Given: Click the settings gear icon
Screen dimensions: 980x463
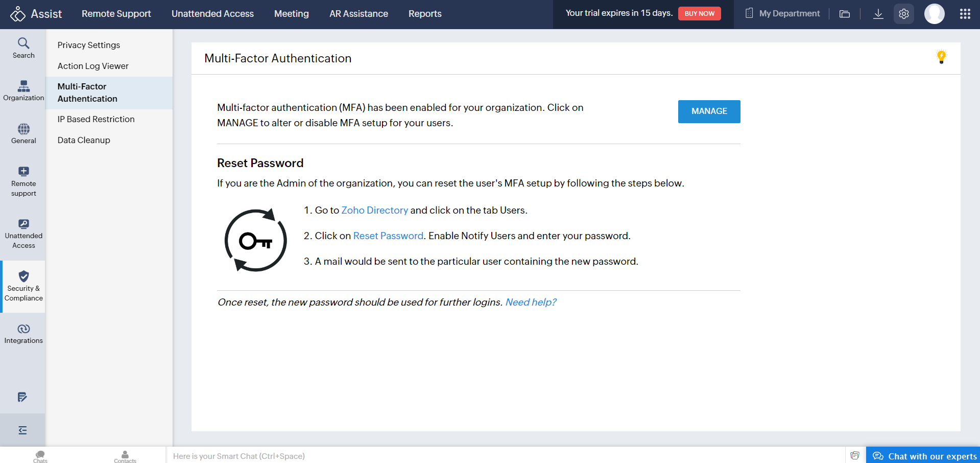Looking at the screenshot, I should click(903, 14).
